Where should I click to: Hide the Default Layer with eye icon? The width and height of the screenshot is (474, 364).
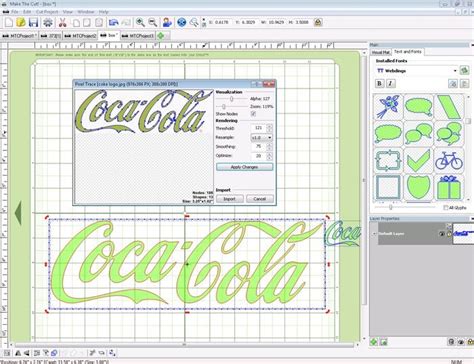(x=442, y=234)
